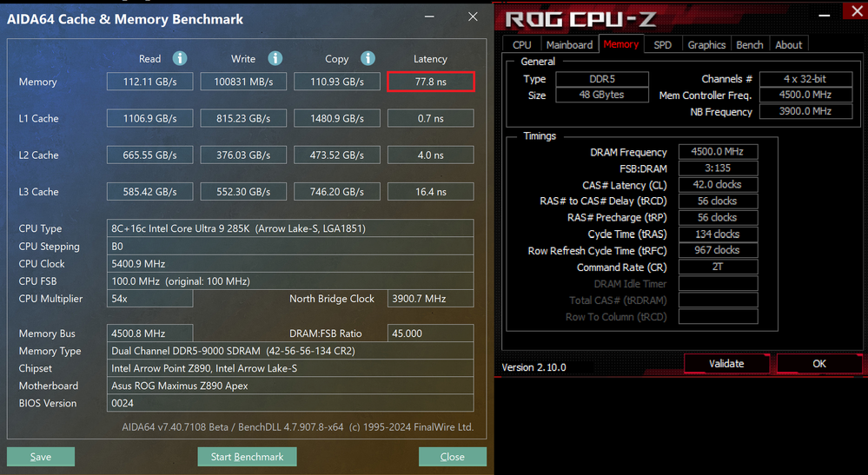868x475 pixels.
Task: Click the Memory Type field DDR5-9000 SDRAM
Action: click(x=290, y=351)
